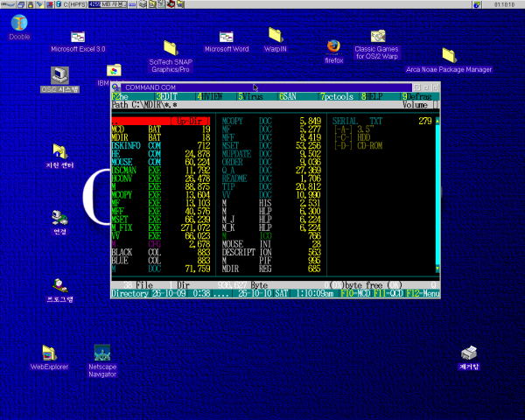Click F12-Menu in the bottom status bar

tap(423, 294)
